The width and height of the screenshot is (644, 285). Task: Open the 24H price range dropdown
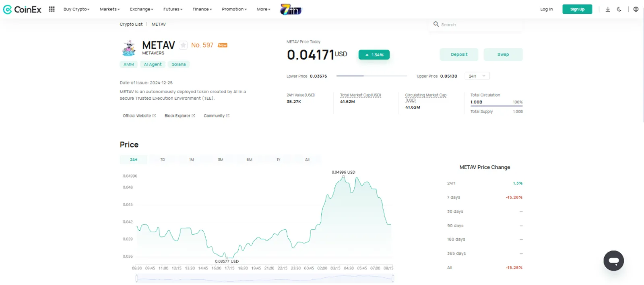point(477,76)
